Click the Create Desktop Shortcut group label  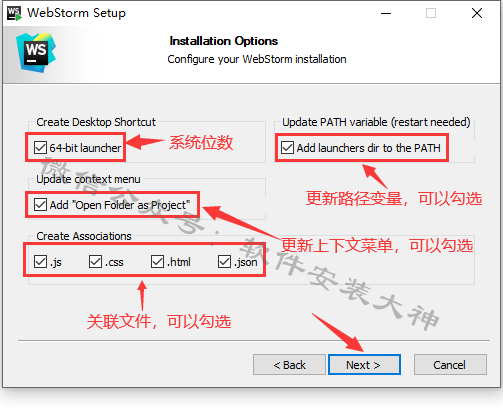click(96, 122)
